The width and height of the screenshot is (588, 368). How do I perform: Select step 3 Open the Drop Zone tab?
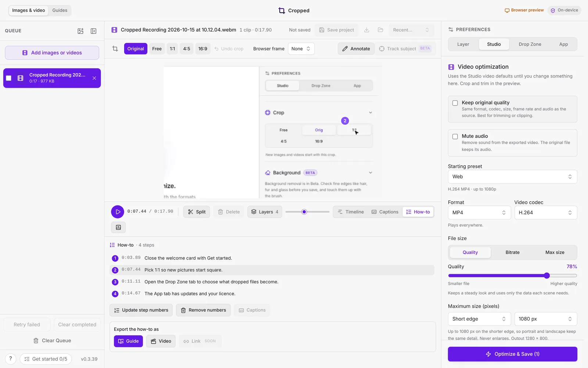pyautogui.click(x=272, y=282)
